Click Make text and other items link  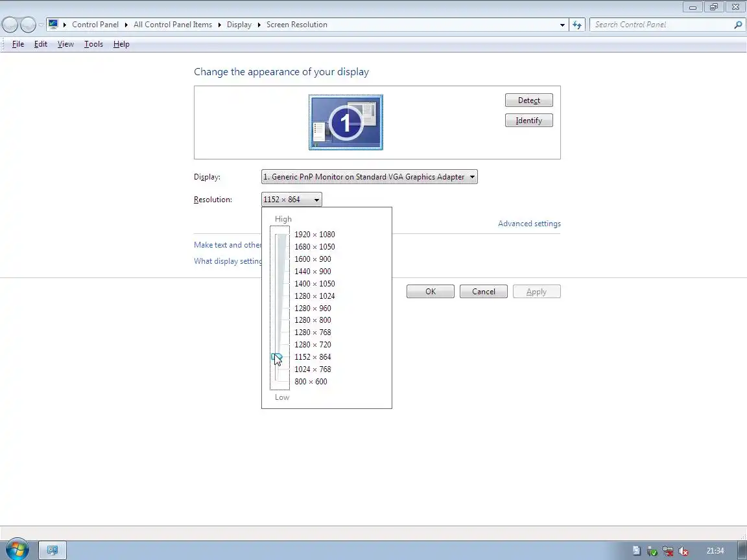tap(228, 245)
